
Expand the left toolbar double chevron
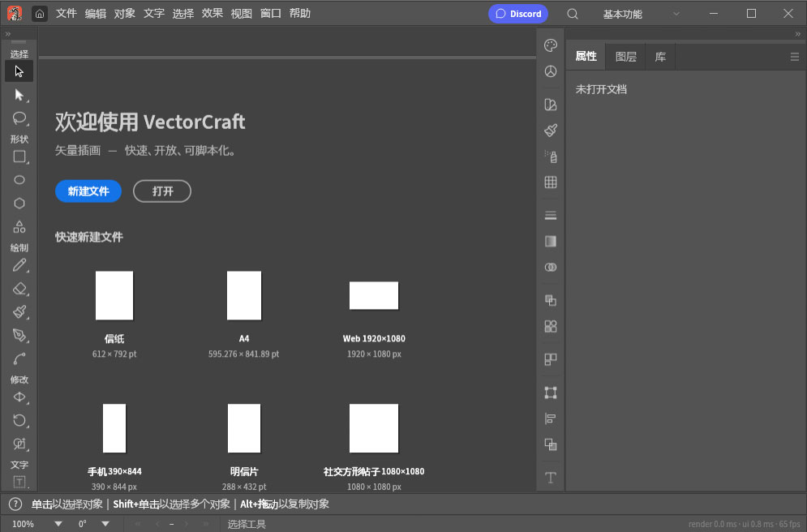8,34
